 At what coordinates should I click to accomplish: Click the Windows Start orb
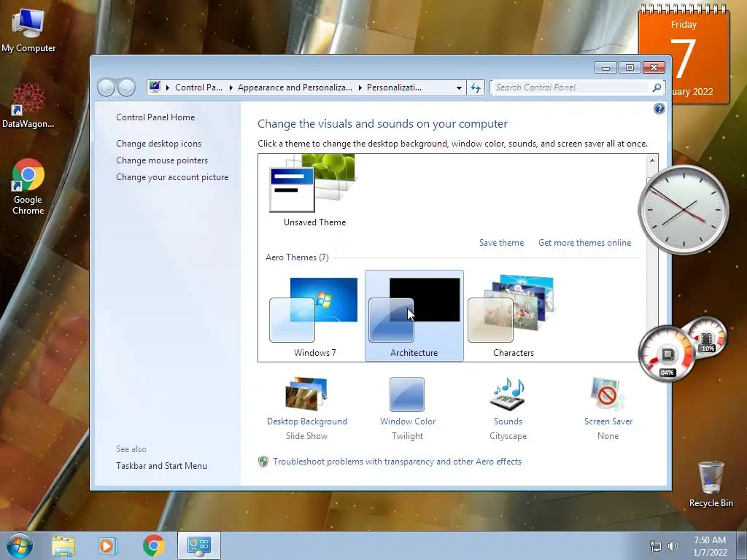click(19, 545)
